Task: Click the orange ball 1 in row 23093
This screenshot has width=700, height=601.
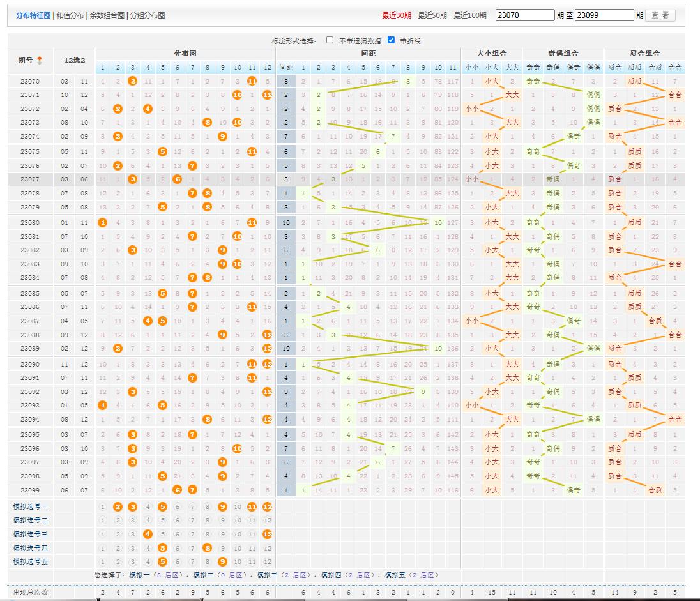Action: click(103, 405)
